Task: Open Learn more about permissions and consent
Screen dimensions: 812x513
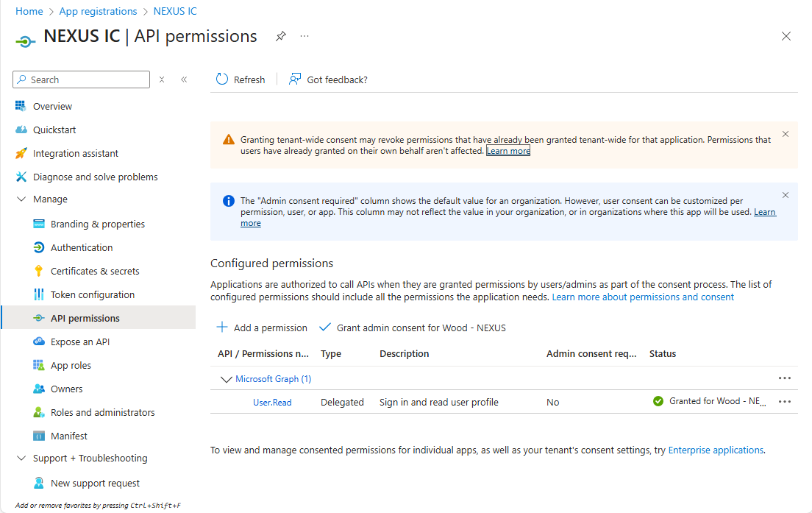Action: (643, 297)
